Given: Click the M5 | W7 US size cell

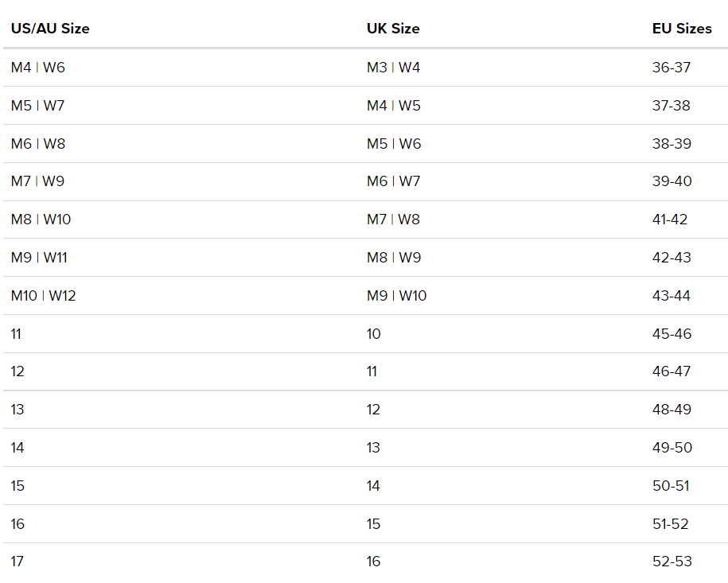Looking at the screenshot, I should coord(38,106).
